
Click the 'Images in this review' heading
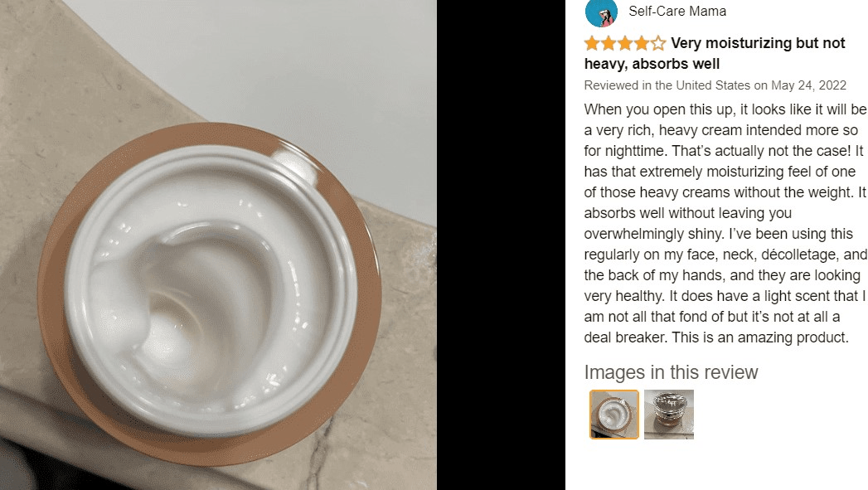click(x=671, y=372)
